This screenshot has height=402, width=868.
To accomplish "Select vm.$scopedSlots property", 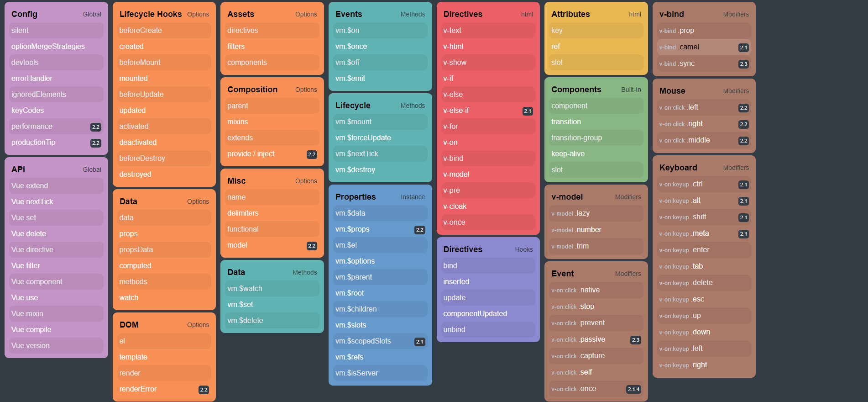I will (380, 341).
